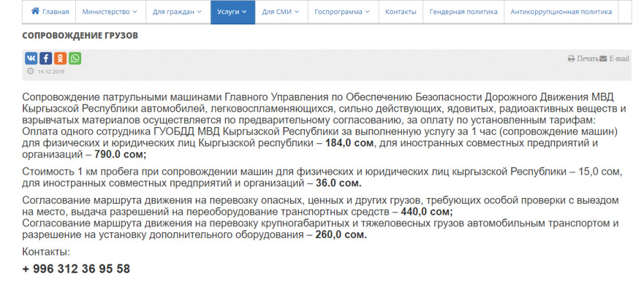
Task: Expand the Министерство dropdown menu
Action: (x=109, y=12)
